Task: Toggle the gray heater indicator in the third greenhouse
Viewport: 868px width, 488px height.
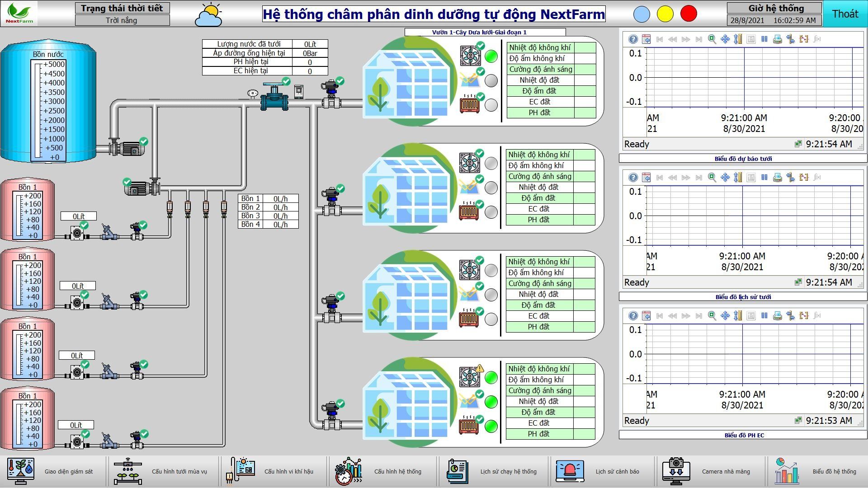Action: [x=491, y=319]
